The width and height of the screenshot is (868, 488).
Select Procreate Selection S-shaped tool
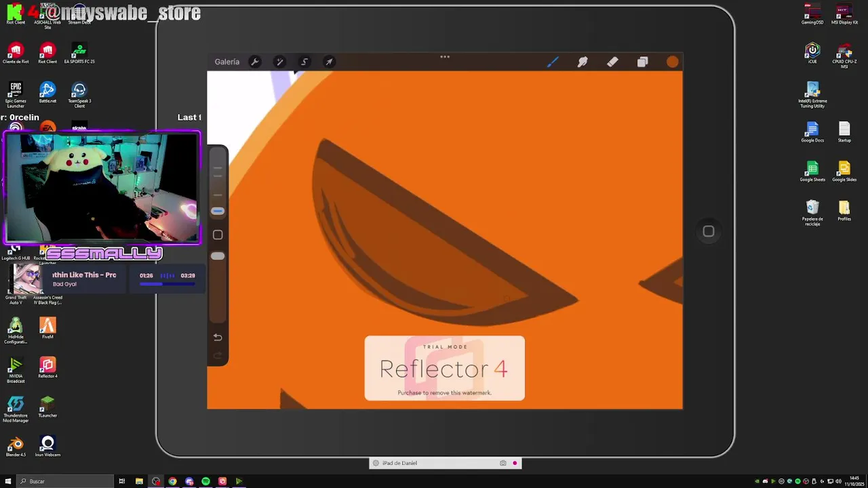304,62
